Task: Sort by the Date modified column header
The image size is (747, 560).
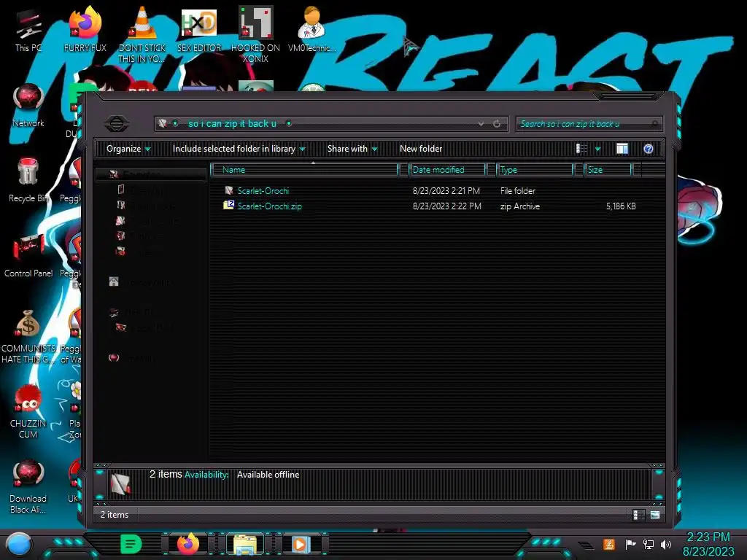Action: pos(447,169)
